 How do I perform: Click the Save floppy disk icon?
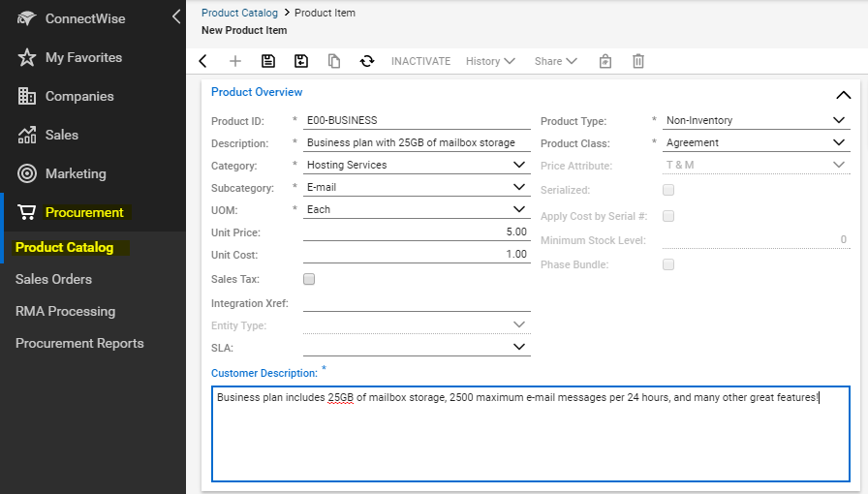[x=268, y=61]
